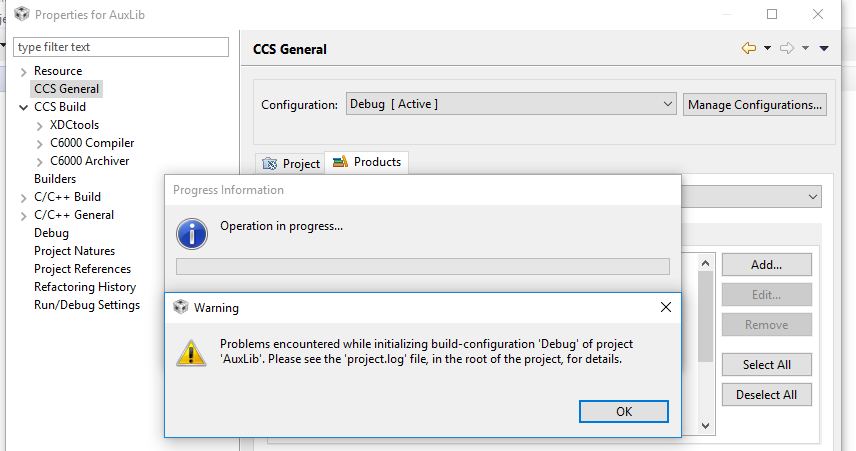Click the CCS cube icon in Warning title
Image resolution: width=856 pixels, height=451 pixels.
pyautogui.click(x=181, y=307)
